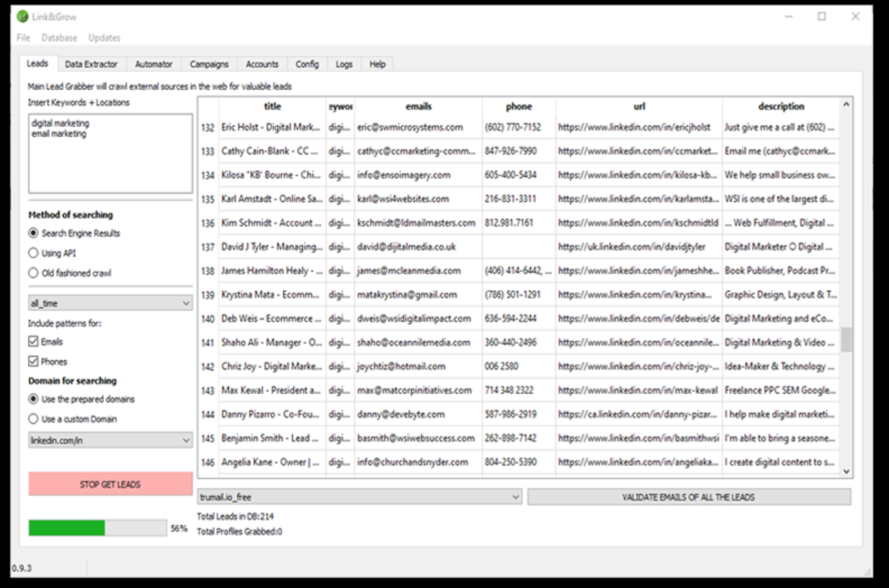Click the description column header
Viewport: 889px width, 588px height.
781,106
